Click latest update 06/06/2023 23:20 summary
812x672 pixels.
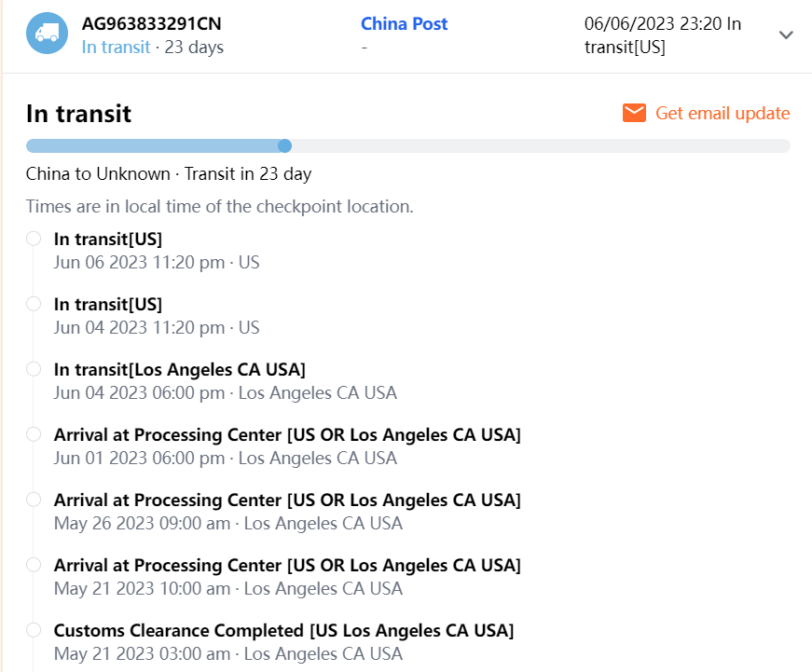coord(662,35)
